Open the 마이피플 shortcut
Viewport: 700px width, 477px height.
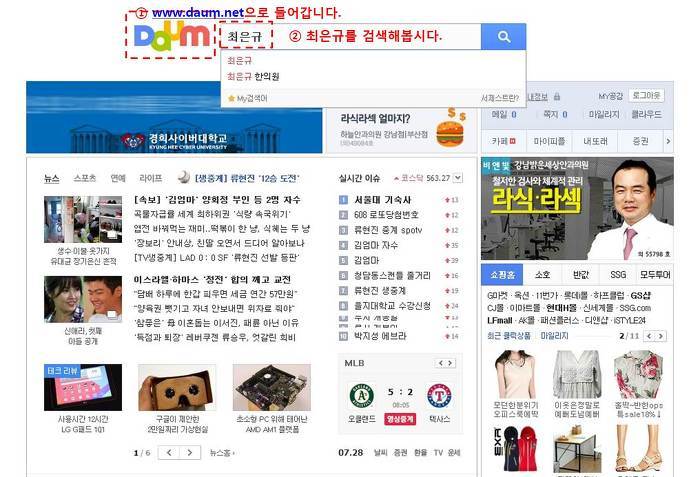(x=549, y=141)
